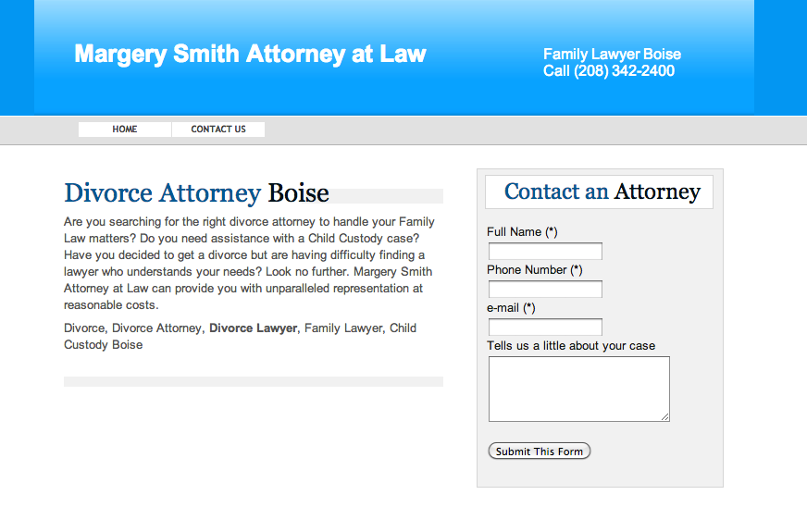This screenshot has height=532, width=807.
Task: Click into the e-mail input field
Action: (x=545, y=328)
